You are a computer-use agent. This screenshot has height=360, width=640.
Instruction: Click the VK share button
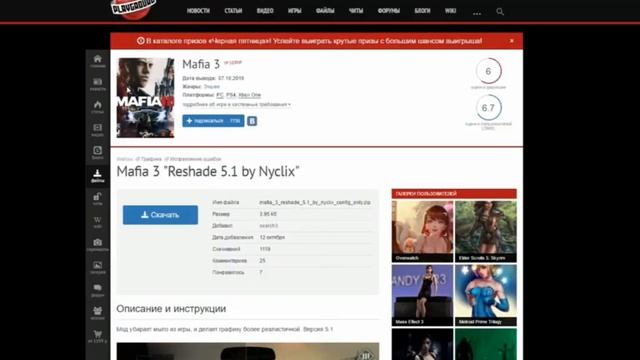(252, 121)
